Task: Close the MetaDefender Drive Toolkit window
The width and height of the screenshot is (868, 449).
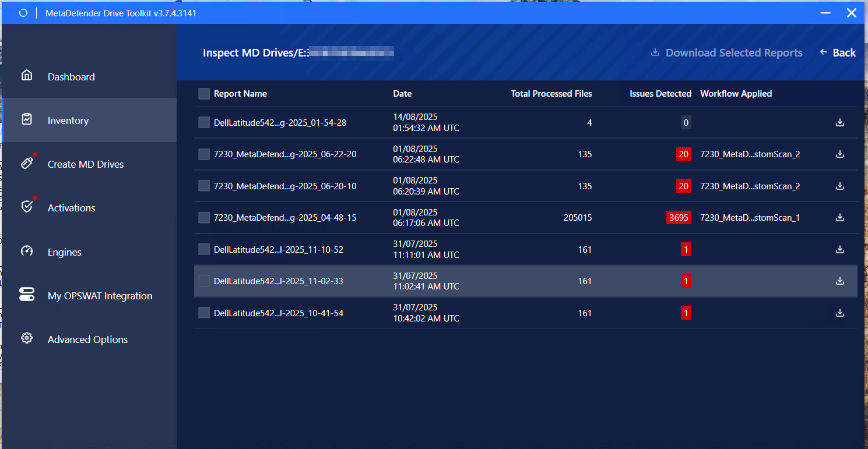Action: point(852,13)
